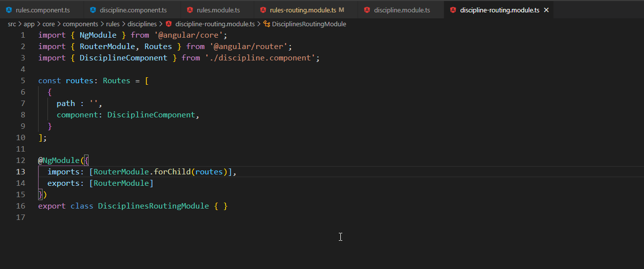Open the src breadcrumb segment
Viewport: 644px width, 269px height.
coord(12,24)
